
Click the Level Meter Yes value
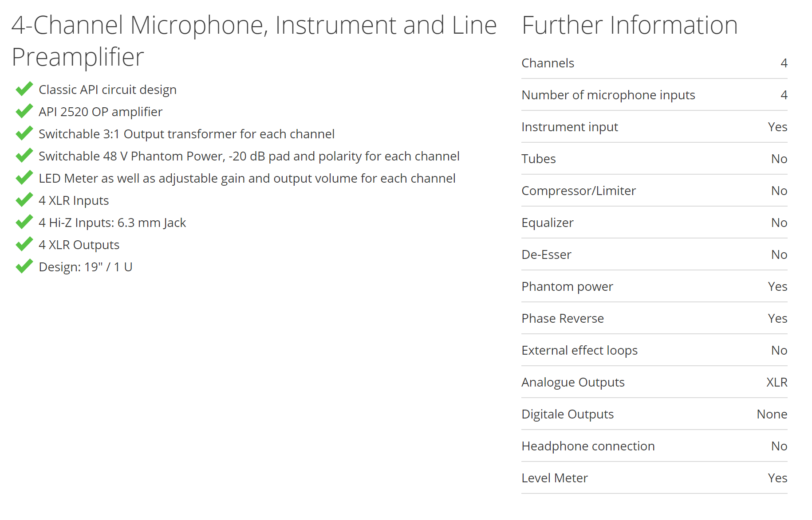point(778,478)
